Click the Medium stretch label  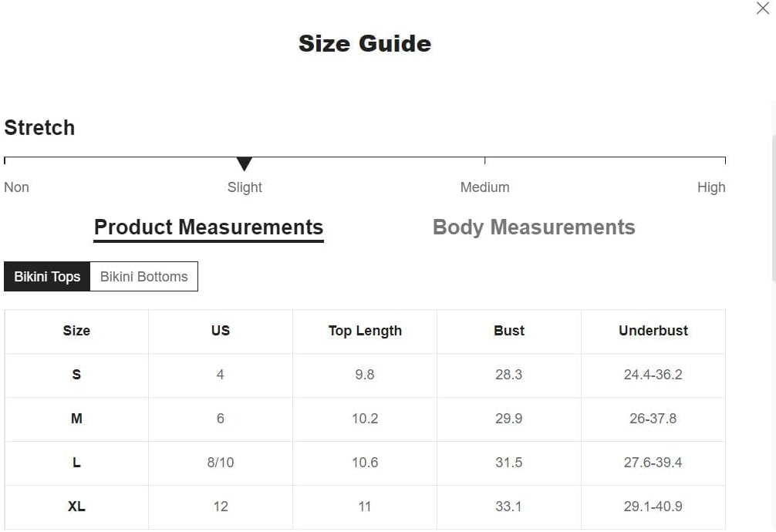(x=484, y=187)
